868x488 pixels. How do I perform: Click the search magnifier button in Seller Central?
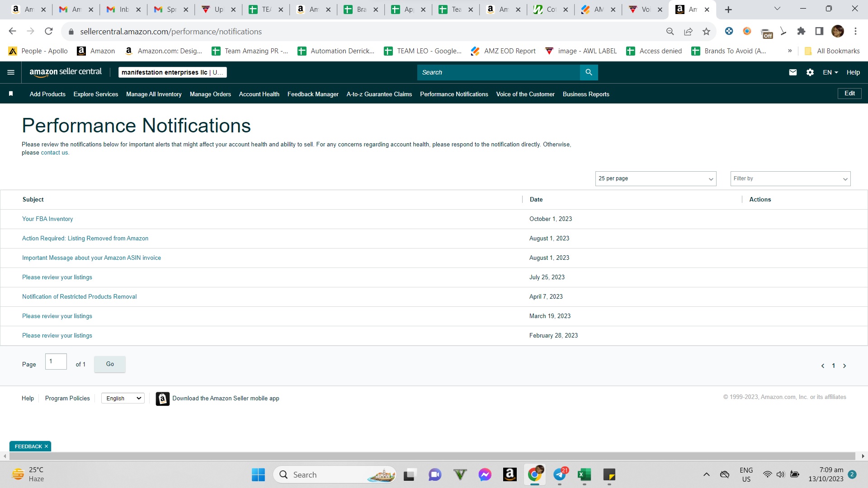coord(589,72)
